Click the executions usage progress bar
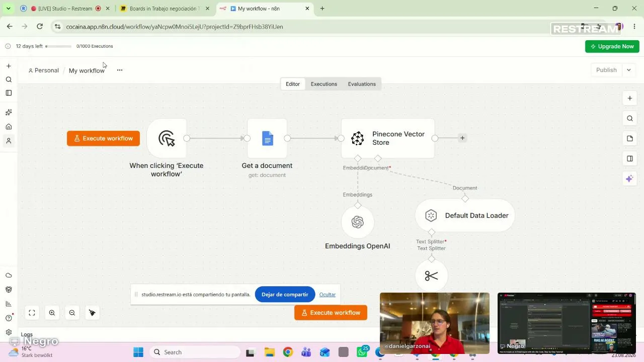The height and width of the screenshot is (362, 644). [58, 46]
